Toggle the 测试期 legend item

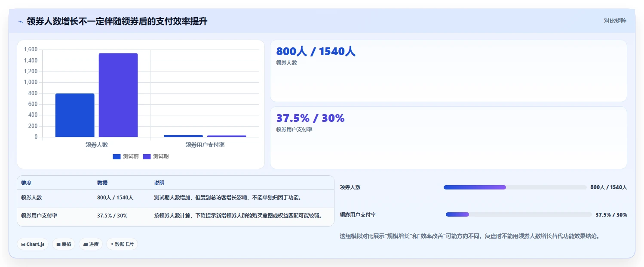[156, 156]
